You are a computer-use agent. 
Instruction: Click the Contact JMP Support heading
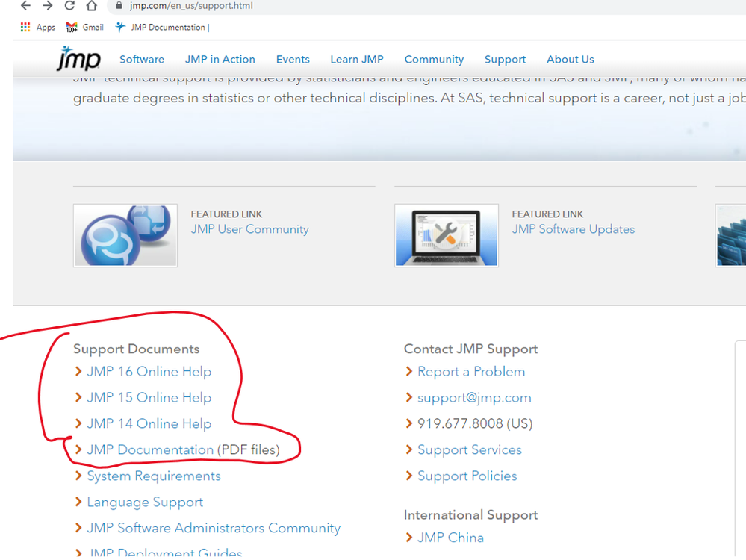pyautogui.click(x=470, y=349)
